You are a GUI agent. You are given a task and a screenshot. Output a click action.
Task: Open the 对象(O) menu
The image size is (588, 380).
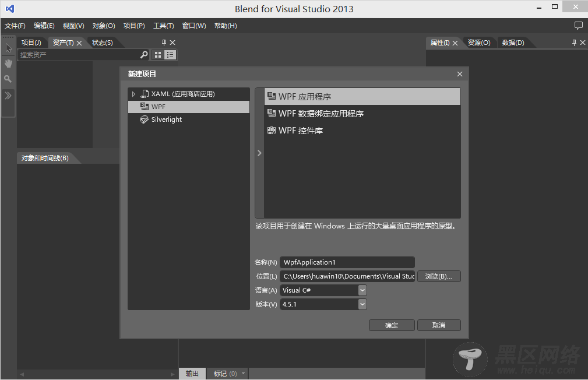point(104,26)
